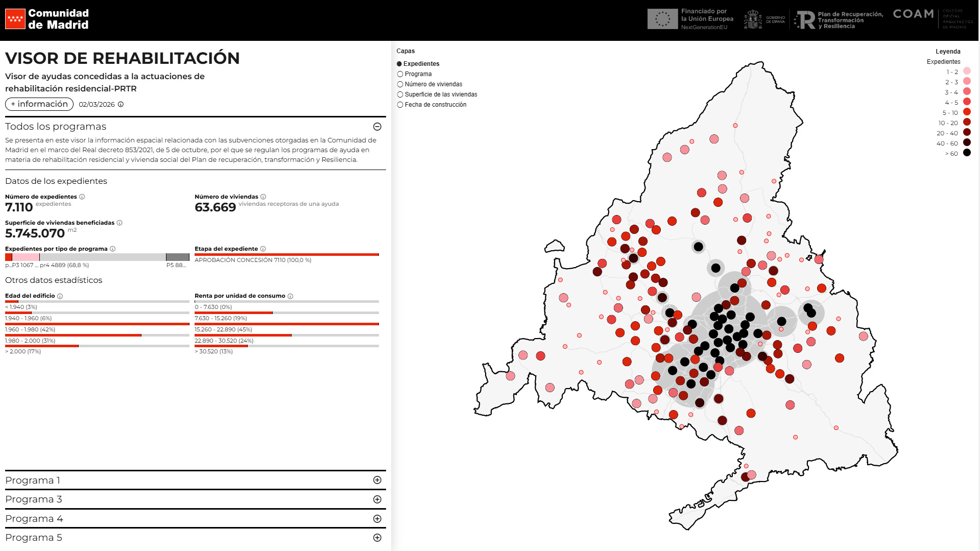Click info icon next to Número de viviendas
Image resolution: width=980 pixels, height=551 pixels.
(264, 197)
